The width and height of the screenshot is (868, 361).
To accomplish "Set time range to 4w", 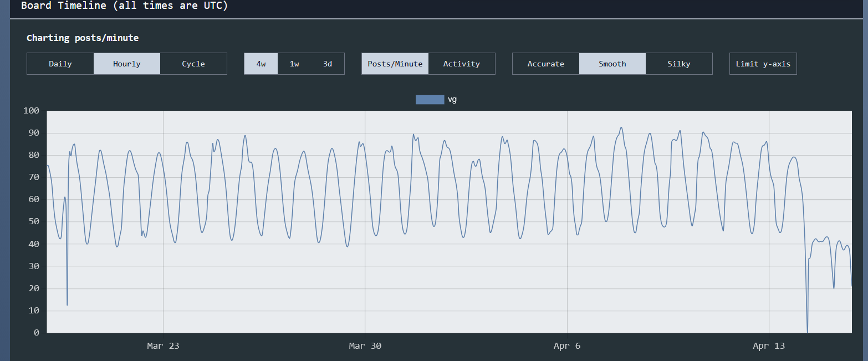I will point(261,64).
